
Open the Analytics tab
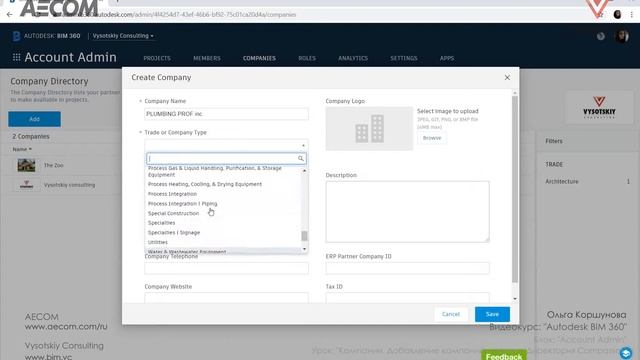pyautogui.click(x=353, y=58)
